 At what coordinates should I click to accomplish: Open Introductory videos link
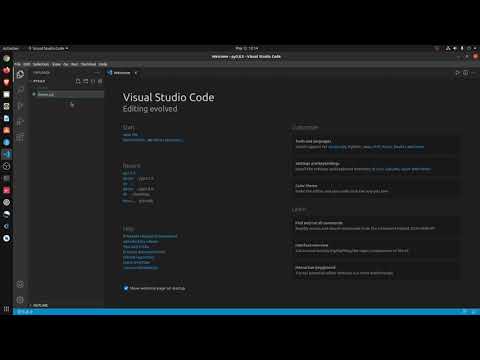(x=140, y=241)
